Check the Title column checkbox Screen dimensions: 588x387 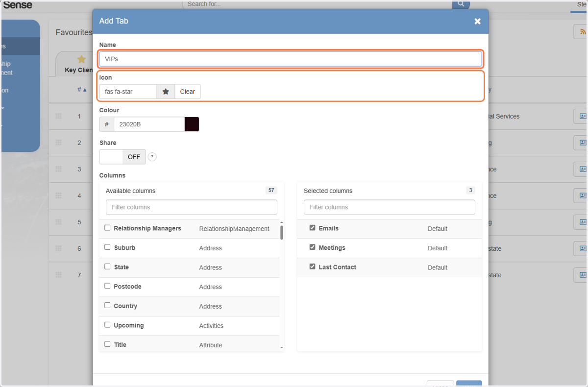[x=107, y=344]
